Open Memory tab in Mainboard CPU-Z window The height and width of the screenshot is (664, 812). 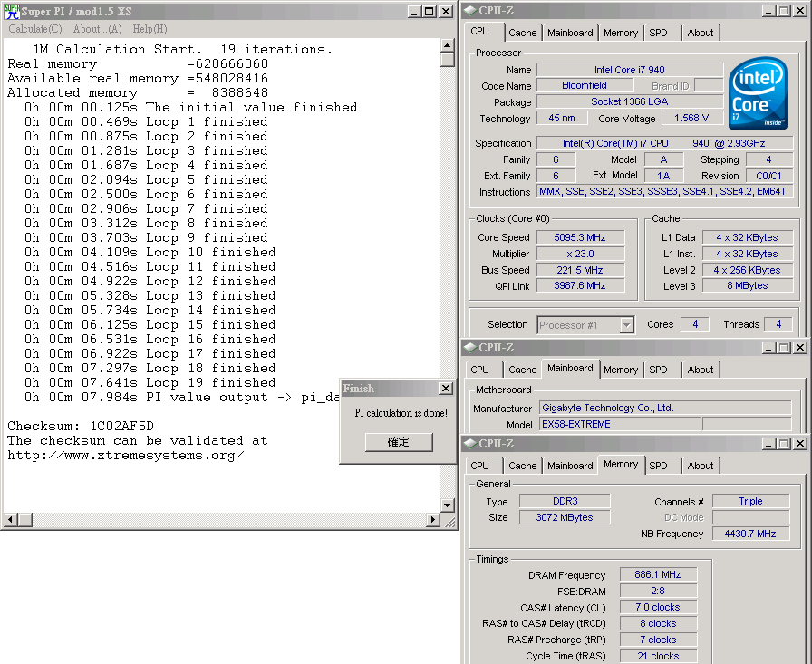click(x=621, y=370)
